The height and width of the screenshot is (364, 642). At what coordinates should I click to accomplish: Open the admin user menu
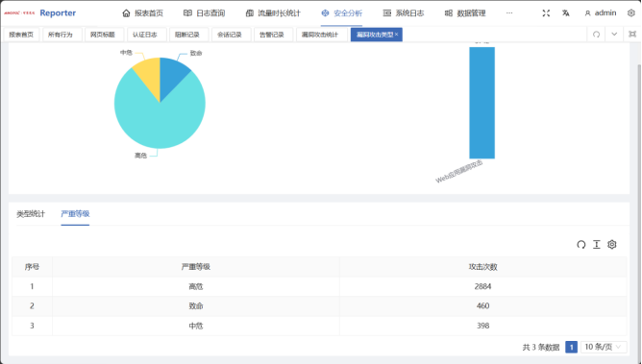601,13
